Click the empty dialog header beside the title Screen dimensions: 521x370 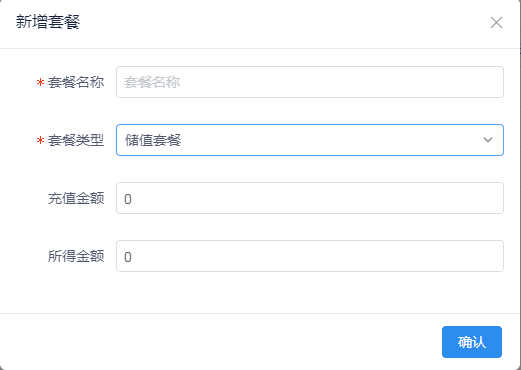(x=283, y=23)
